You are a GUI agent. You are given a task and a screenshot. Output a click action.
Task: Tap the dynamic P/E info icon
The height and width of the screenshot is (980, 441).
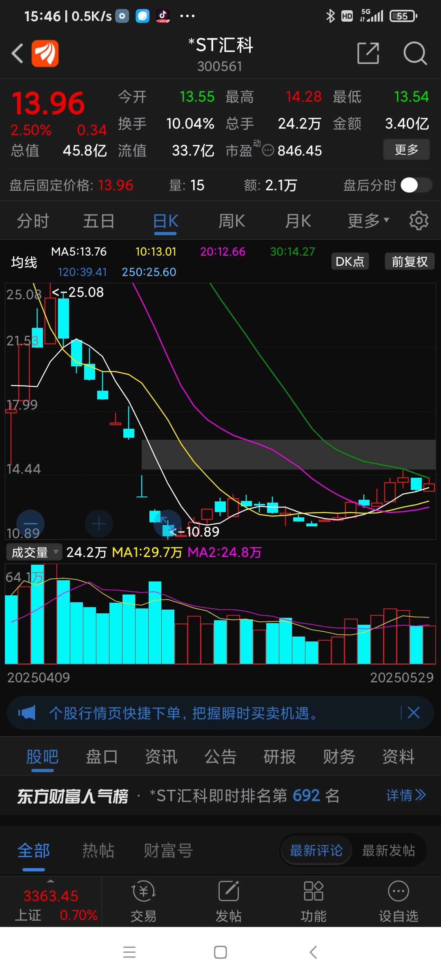(268, 151)
